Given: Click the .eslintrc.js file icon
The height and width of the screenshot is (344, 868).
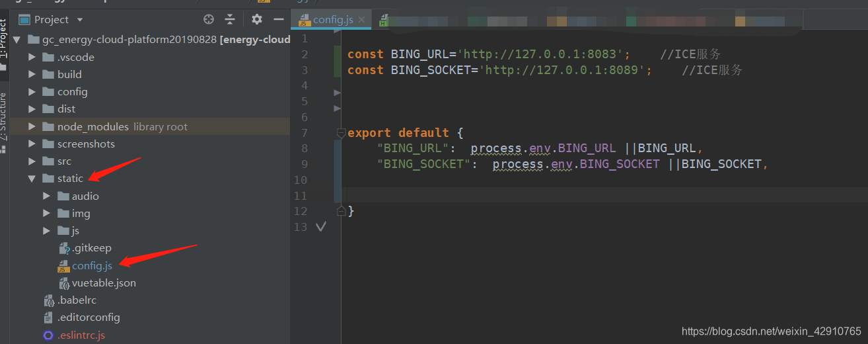Looking at the screenshot, I should tap(48, 335).
